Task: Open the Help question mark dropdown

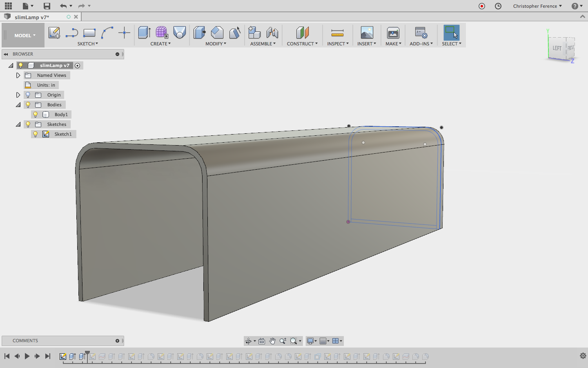Action: [577, 6]
